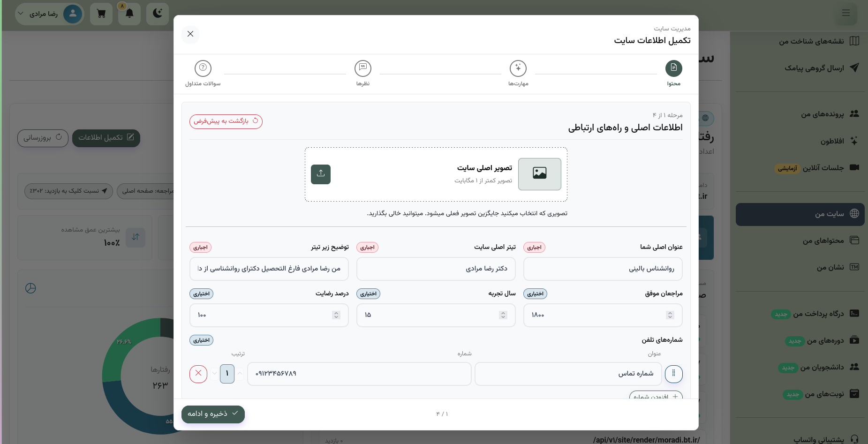This screenshot has width=868, height=444.
Task: Click the map icon beside نقشه‌های شناخت
Action: pos(854,41)
